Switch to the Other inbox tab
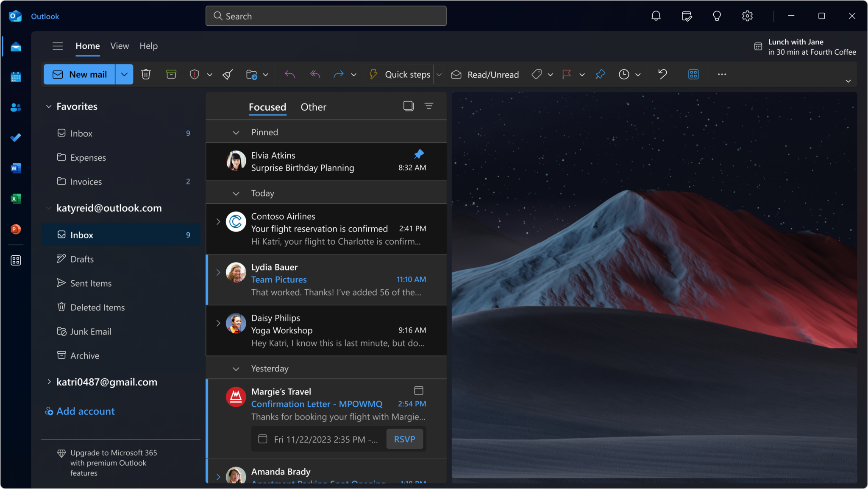This screenshot has width=868, height=489. pos(313,107)
